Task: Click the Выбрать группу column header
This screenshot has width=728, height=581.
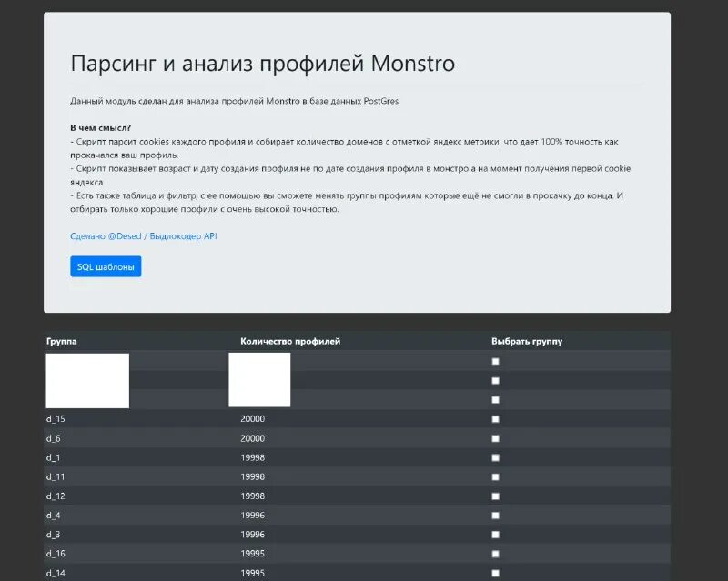Action: [527, 342]
